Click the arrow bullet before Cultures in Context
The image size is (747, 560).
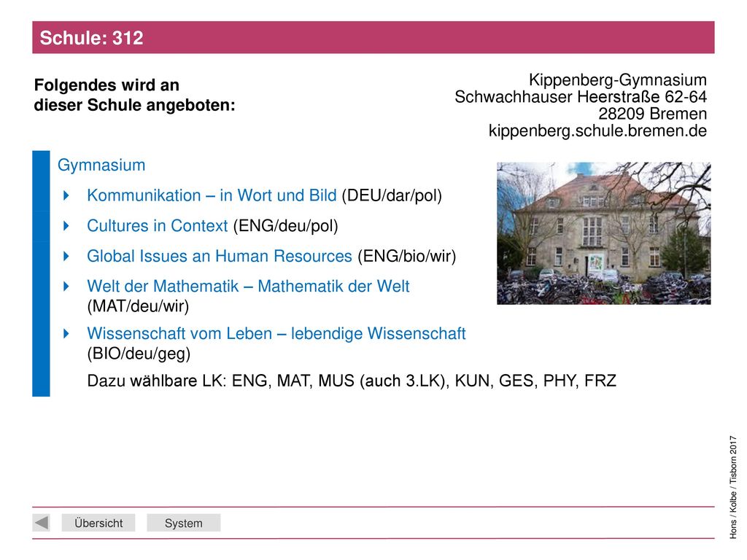pyautogui.click(x=66, y=226)
